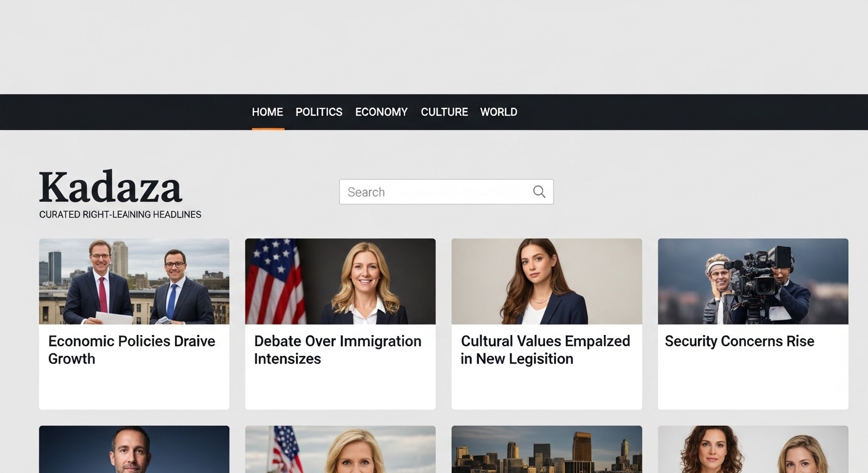Select the HOME navigation item
Screen dimensions: 868x473
[267, 112]
